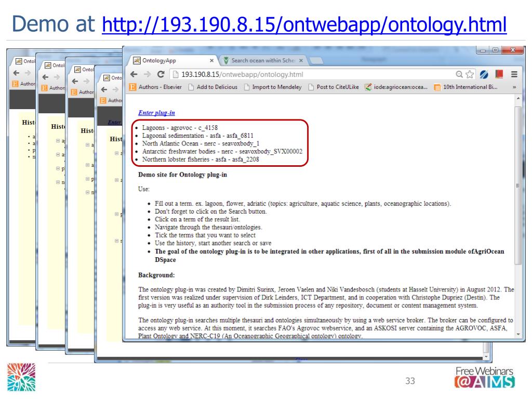Select the Ontol tab in the third background window

pos(84,70)
